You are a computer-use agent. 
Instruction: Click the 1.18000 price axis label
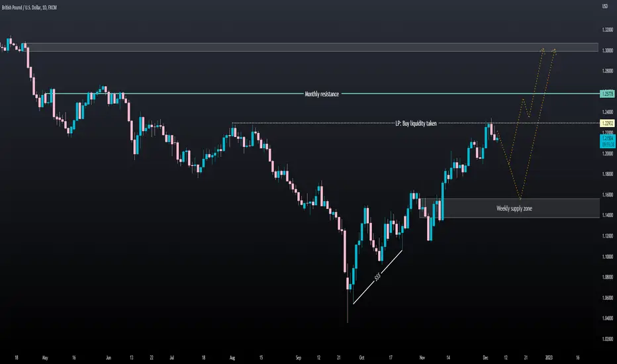point(607,174)
